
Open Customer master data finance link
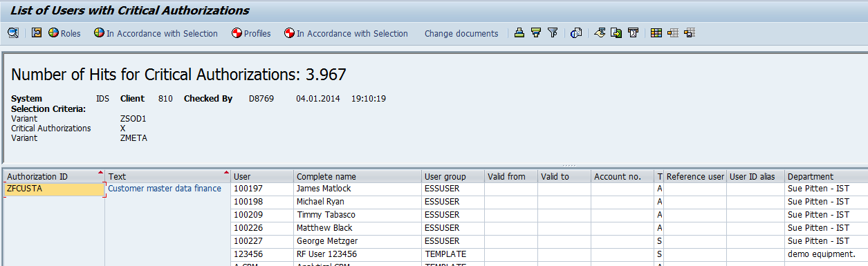pyautogui.click(x=165, y=189)
